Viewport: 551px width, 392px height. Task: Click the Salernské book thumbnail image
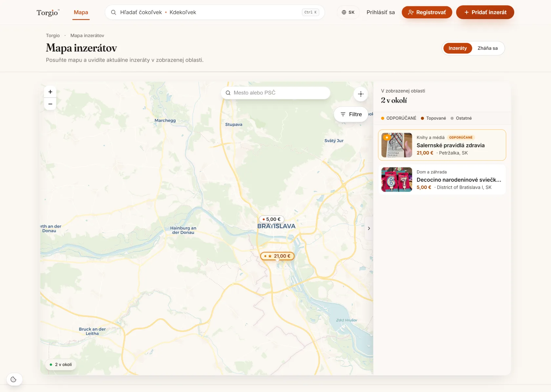pyautogui.click(x=397, y=145)
